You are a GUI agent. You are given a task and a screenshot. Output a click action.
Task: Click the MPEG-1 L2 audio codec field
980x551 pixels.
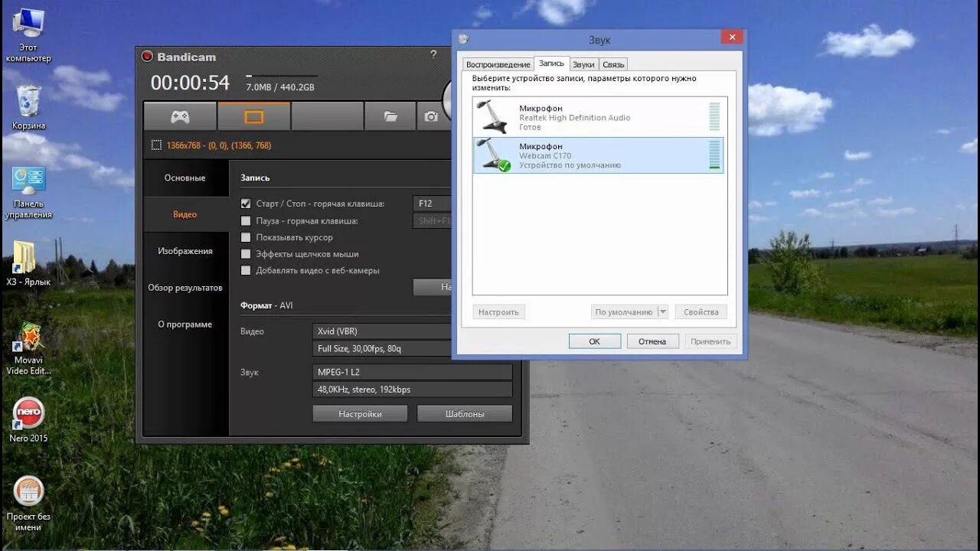click(412, 372)
